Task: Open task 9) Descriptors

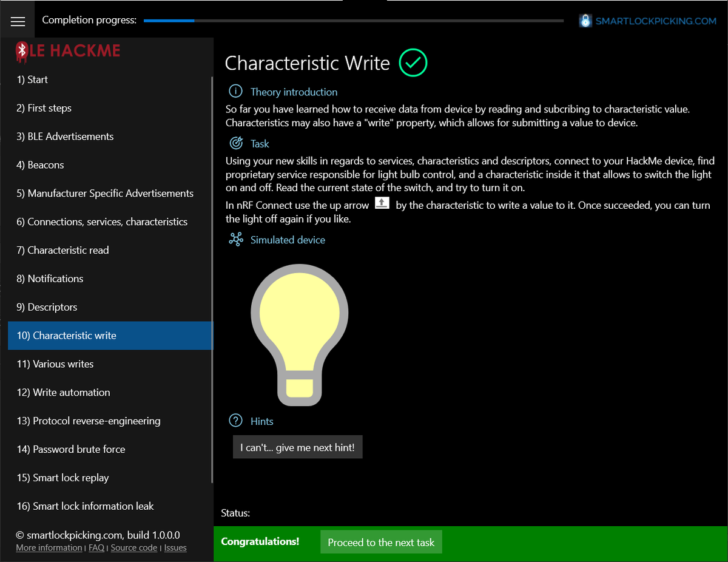Action: click(x=110, y=307)
